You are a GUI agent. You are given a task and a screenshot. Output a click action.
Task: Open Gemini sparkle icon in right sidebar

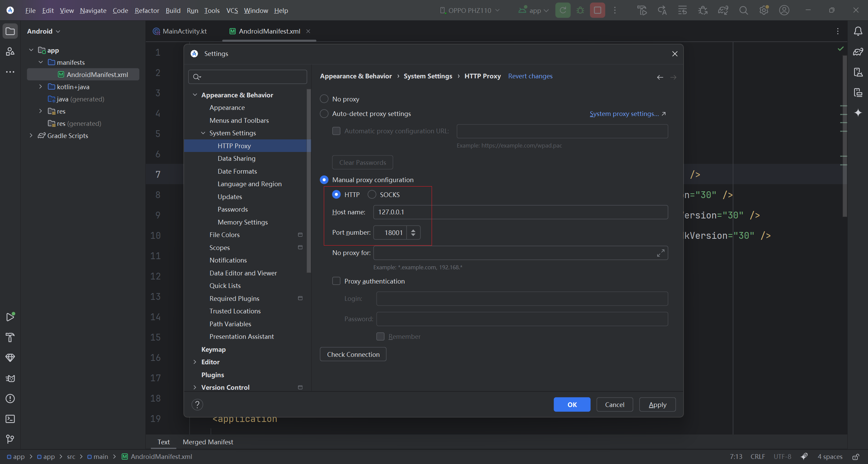858,113
